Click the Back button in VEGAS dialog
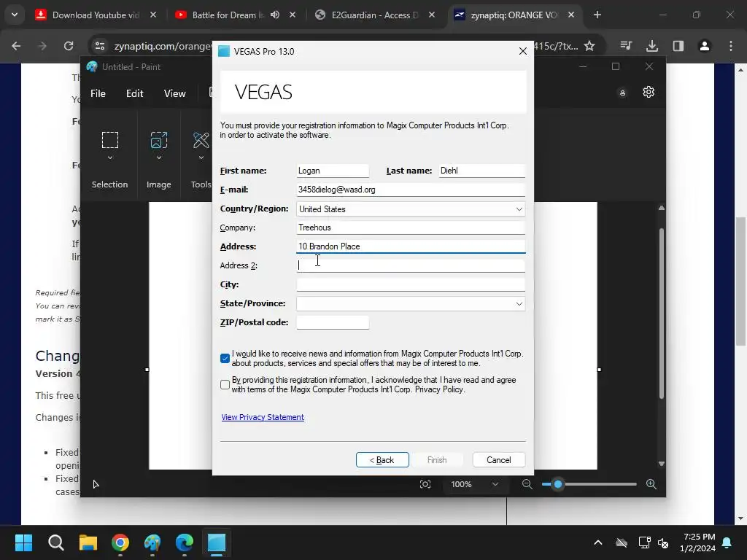747x560 pixels. 382,460
